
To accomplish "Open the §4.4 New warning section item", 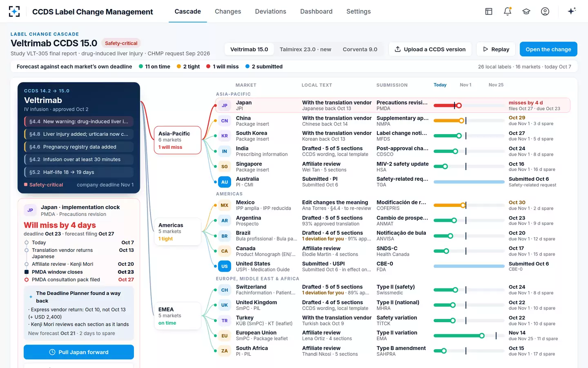I will [x=79, y=121].
